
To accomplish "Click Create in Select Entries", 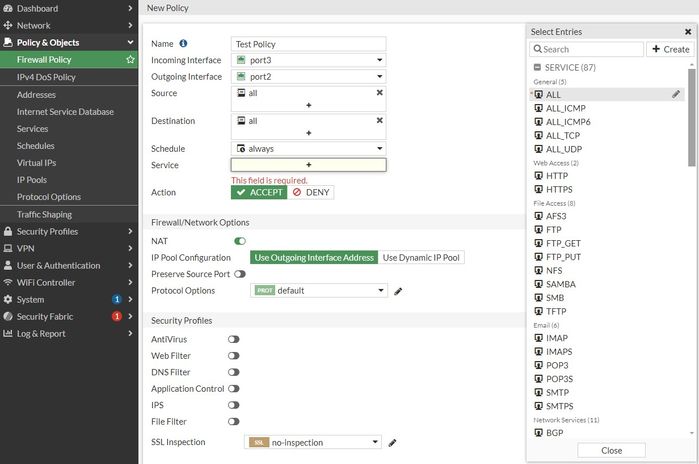I will coord(670,49).
